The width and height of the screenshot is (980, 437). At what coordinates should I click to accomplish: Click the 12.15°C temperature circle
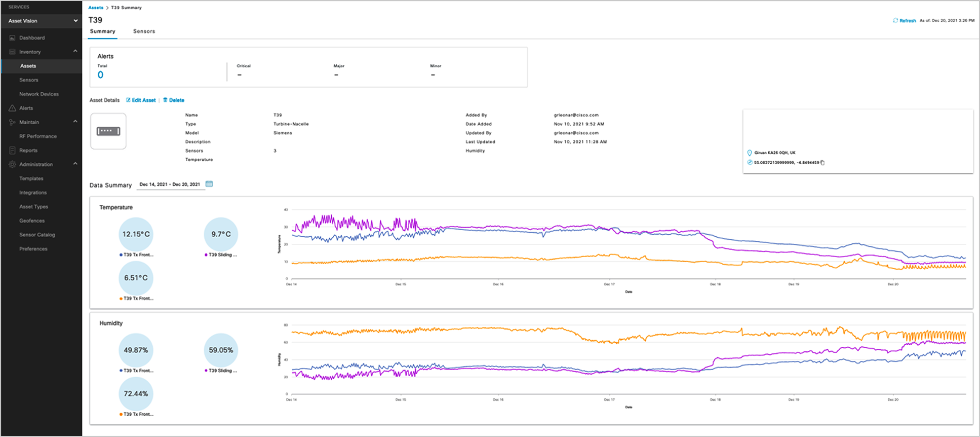point(136,234)
